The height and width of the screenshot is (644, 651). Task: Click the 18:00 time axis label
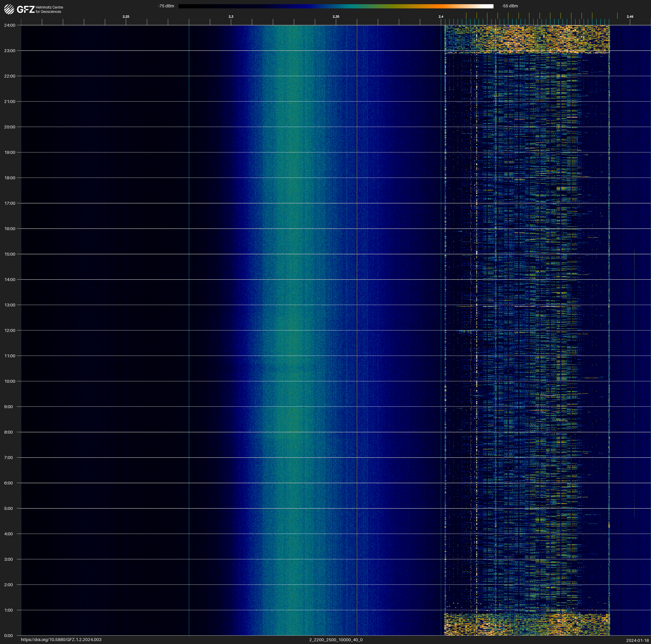pos(10,178)
